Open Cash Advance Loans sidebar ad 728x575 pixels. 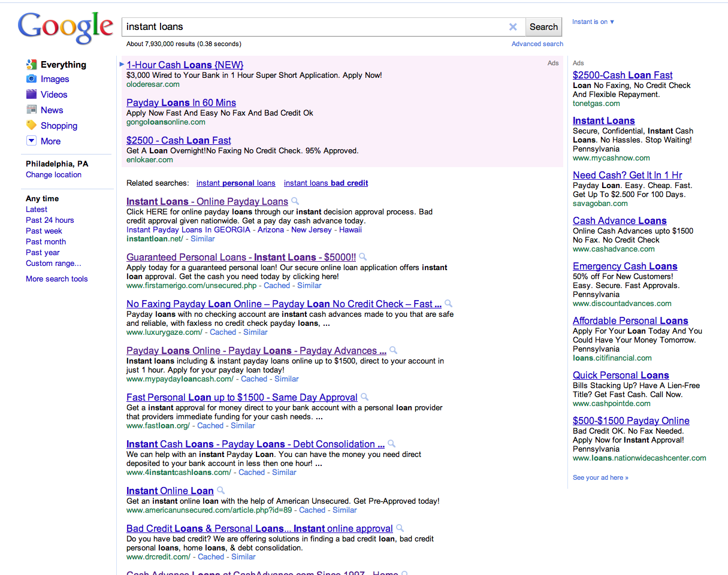pyautogui.click(x=620, y=220)
